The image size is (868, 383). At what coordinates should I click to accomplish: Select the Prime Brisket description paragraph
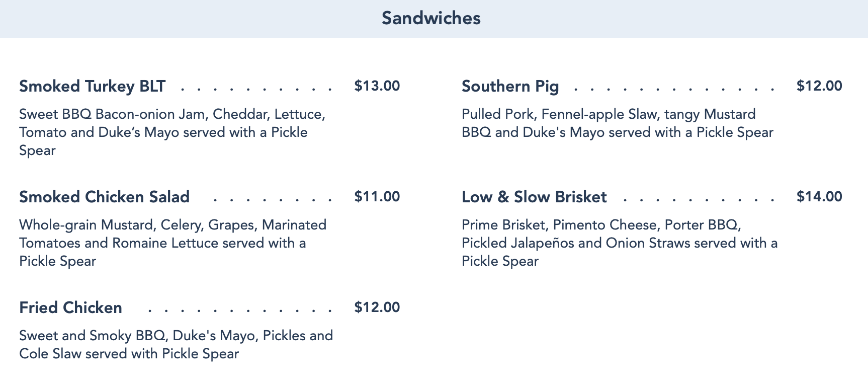619,243
